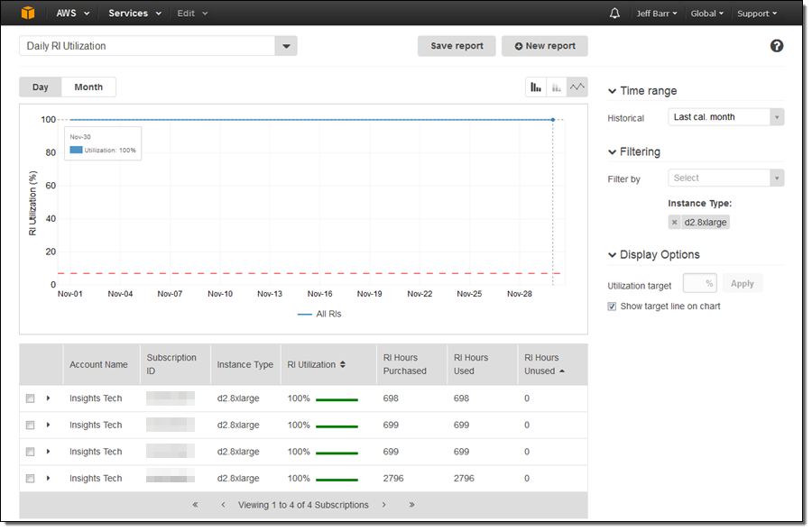Collapse the Filtering section
Screen dimensions: 812x531
pyautogui.click(x=614, y=152)
